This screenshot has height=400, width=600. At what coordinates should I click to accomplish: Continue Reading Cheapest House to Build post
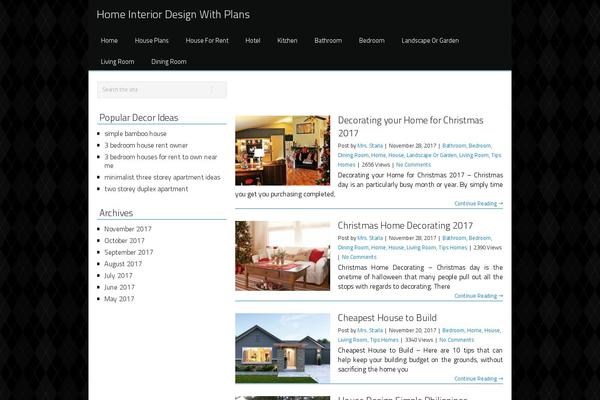pos(479,379)
